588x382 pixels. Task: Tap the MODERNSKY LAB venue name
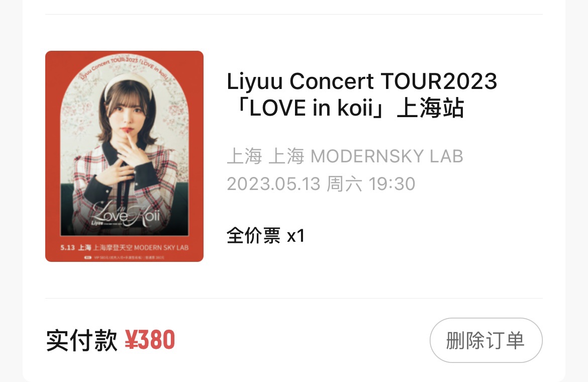click(387, 156)
